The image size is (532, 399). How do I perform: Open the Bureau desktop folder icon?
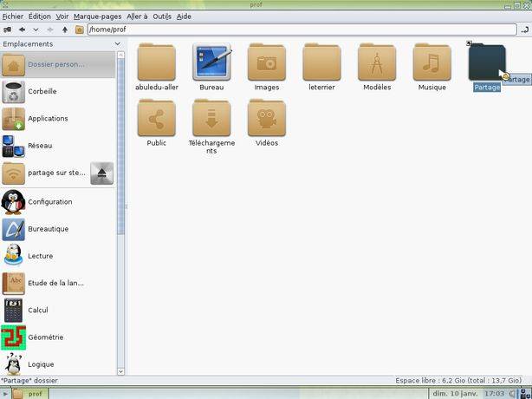click(211, 62)
